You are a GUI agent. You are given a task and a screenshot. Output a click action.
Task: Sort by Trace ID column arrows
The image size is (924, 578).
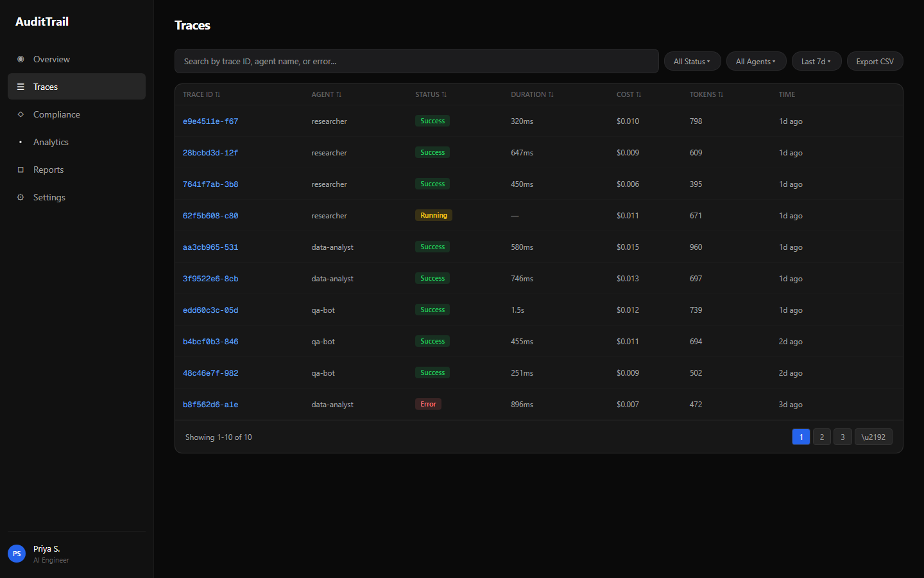[x=218, y=94]
